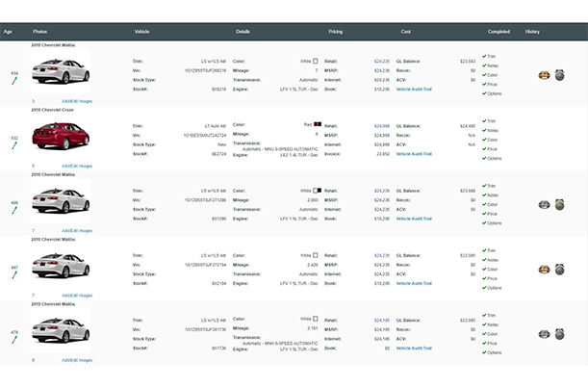Viewport: 588px width, 388px height.
Task: Click the green edit pencil for age 504 vehicle
Action: pyautogui.click(x=13, y=82)
